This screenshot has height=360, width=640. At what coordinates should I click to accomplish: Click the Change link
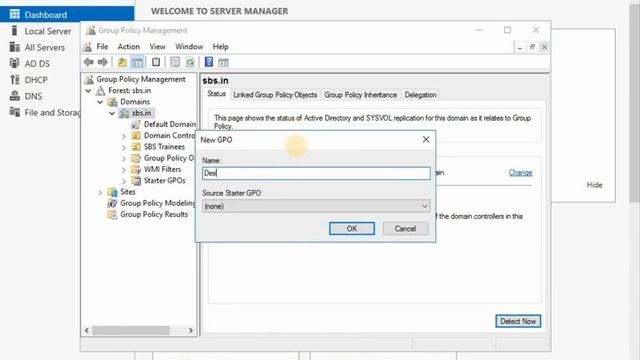[520, 173]
